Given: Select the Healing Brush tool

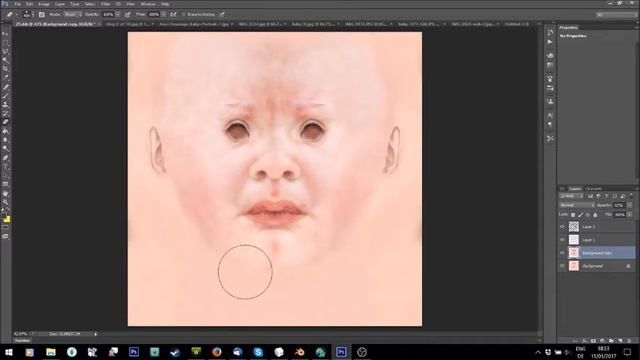Looking at the screenshot, I should pyautogui.click(x=5, y=86).
